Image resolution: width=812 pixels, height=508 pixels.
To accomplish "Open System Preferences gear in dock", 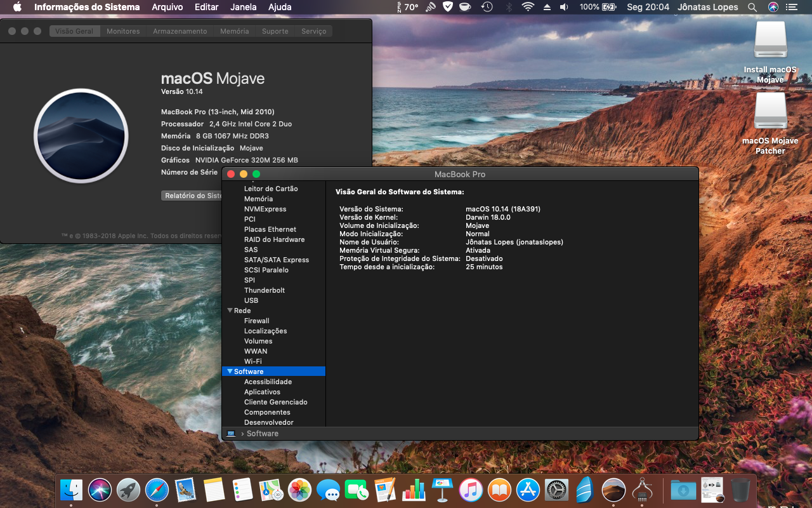I will pyautogui.click(x=556, y=490).
